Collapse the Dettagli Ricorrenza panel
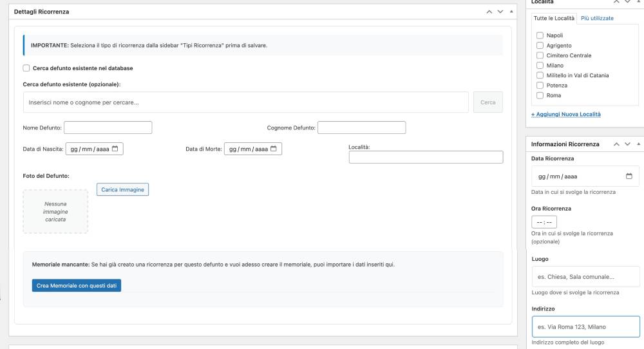This screenshot has height=349, width=644. [x=511, y=12]
